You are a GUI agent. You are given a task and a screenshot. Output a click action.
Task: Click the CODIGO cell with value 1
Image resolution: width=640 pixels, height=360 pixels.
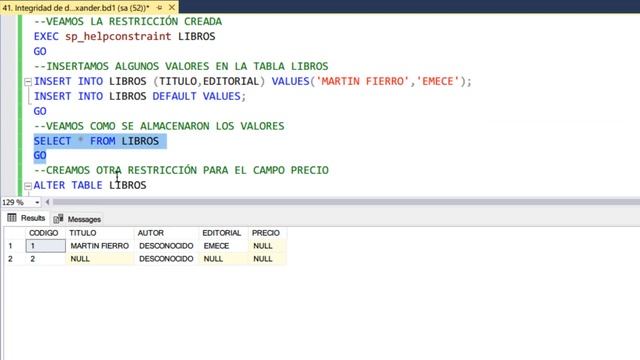(x=45, y=246)
